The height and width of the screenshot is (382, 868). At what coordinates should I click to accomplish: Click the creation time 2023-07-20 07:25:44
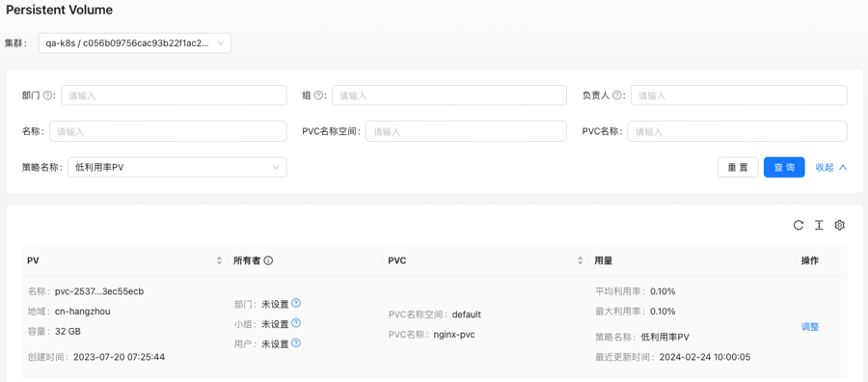[119, 357]
